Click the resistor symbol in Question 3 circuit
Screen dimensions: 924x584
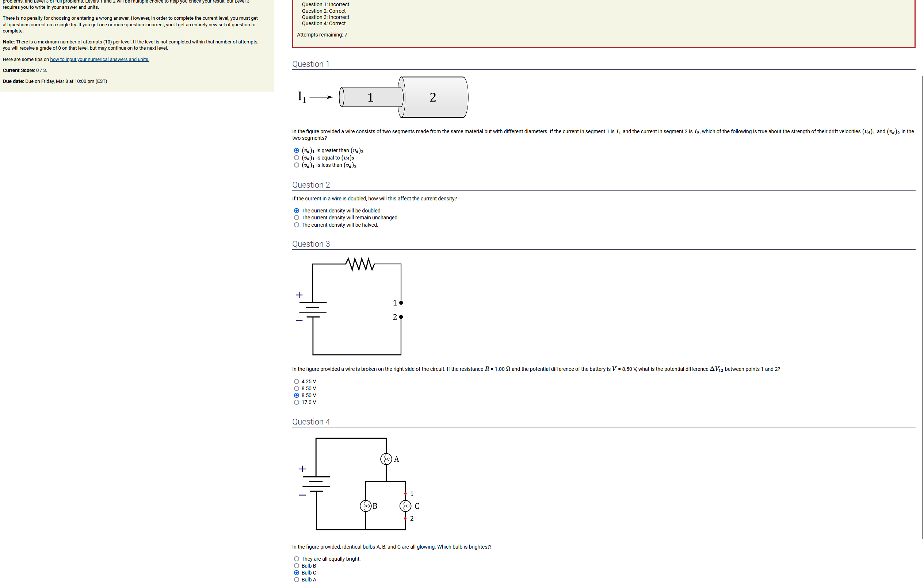(x=359, y=264)
